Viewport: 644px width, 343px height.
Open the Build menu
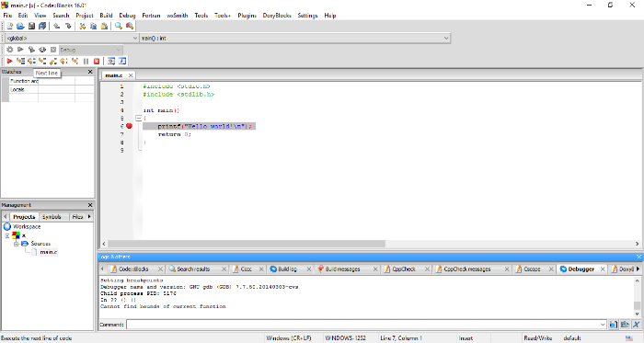tap(106, 16)
